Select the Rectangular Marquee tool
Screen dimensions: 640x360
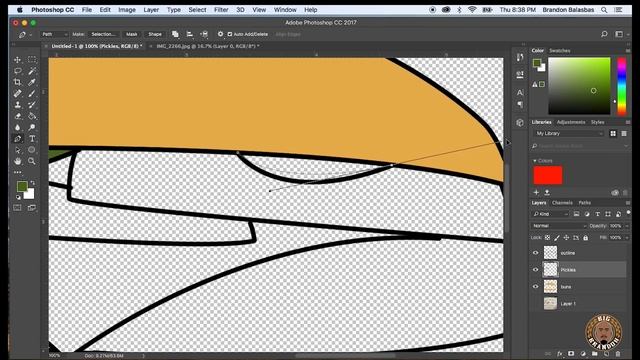32,60
